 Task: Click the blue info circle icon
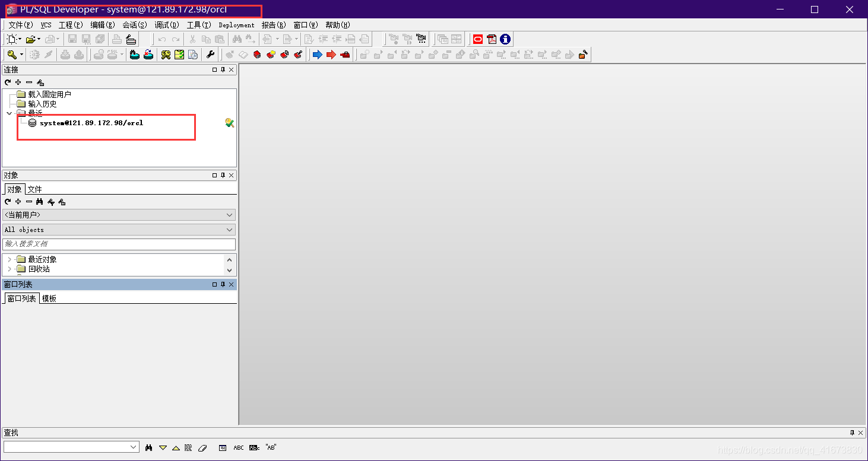pyautogui.click(x=505, y=39)
